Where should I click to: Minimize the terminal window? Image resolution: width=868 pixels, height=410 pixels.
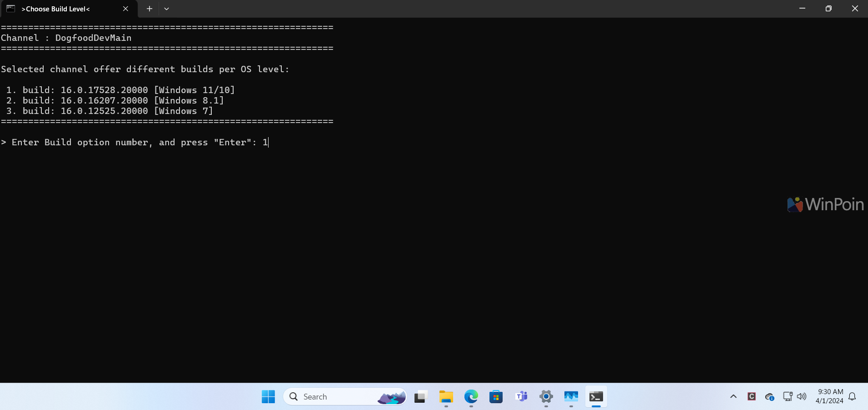(x=803, y=9)
